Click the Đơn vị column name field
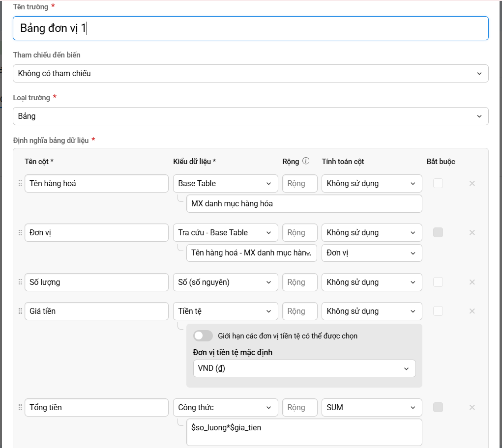Viewport: 502px width, 448px height. pyautogui.click(x=96, y=232)
